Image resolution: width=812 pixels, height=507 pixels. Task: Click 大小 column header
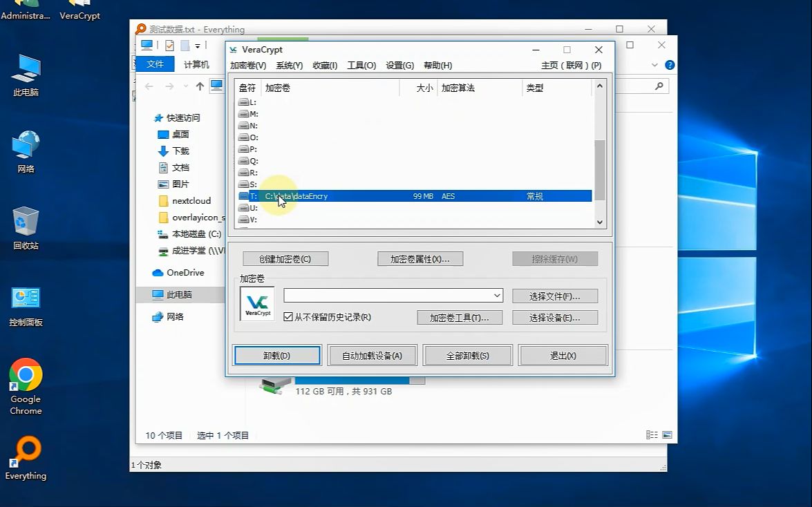(x=418, y=88)
